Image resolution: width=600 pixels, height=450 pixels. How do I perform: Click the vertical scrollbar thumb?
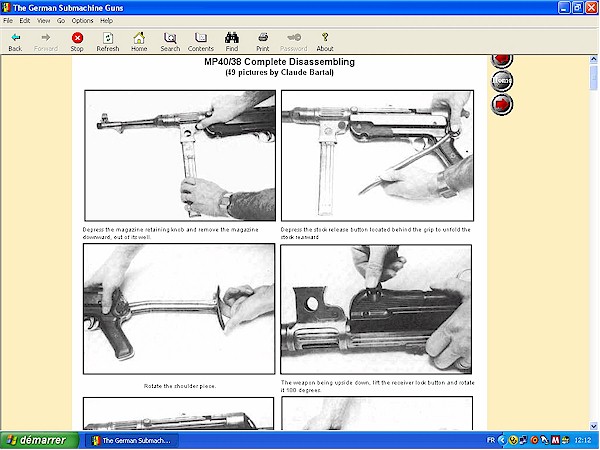(593, 78)
